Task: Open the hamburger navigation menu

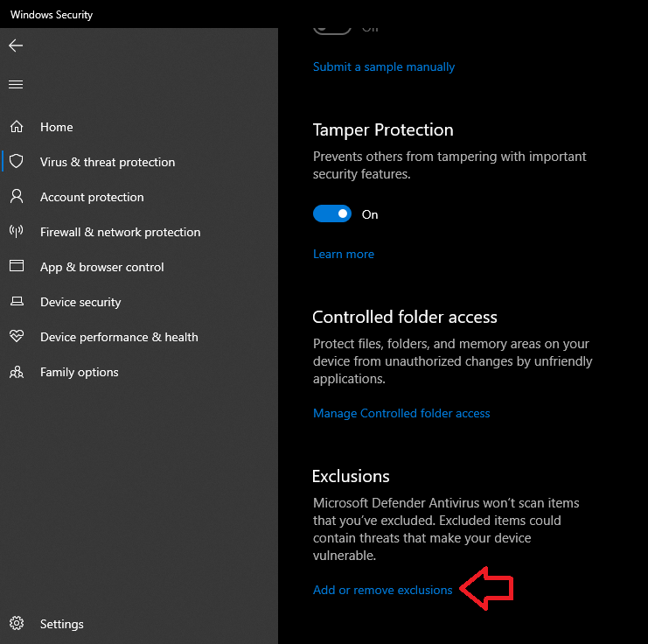Action: pyautogui.click(x=16, y=85)
